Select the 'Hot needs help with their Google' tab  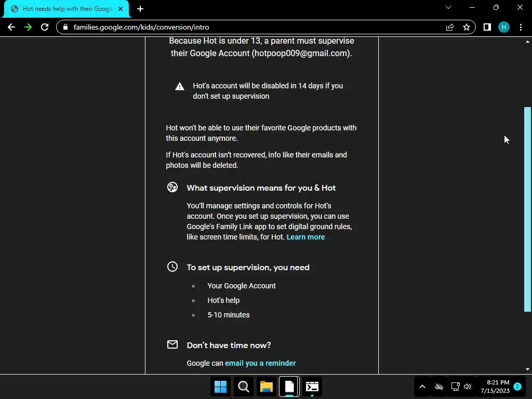click(66, 9)
